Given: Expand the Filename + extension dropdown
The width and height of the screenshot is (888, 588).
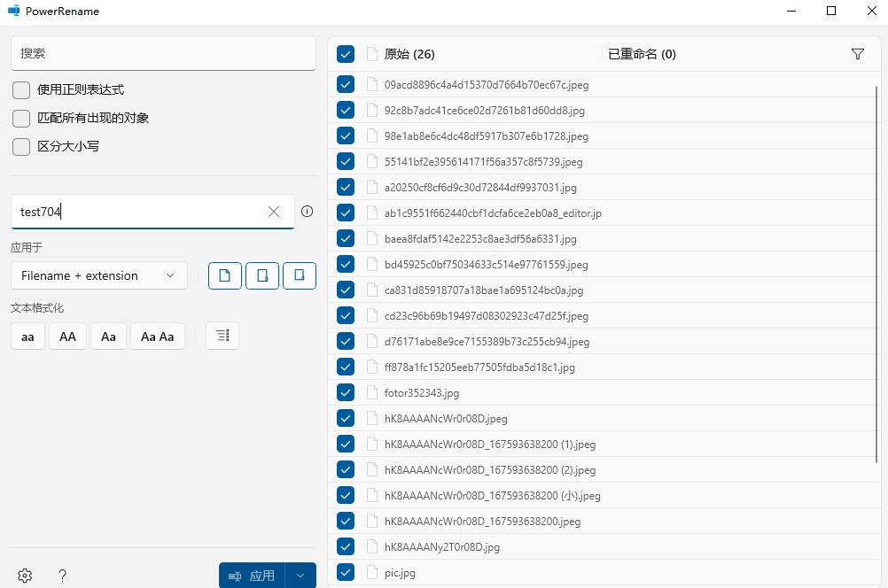Looking at the screenshot, I should (99, 275).
